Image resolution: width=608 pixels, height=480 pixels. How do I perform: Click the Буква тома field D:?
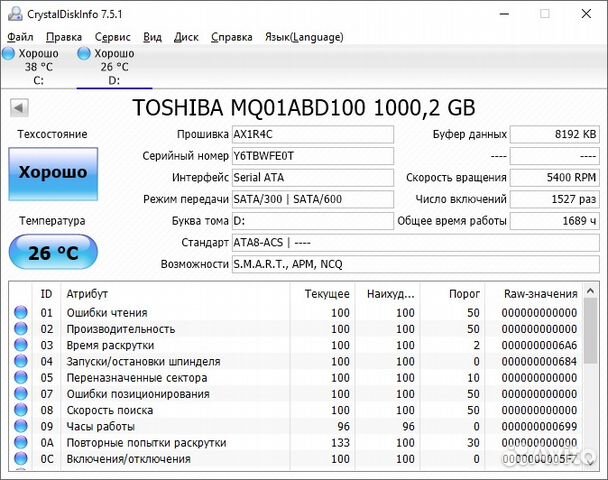click(313, 221)
